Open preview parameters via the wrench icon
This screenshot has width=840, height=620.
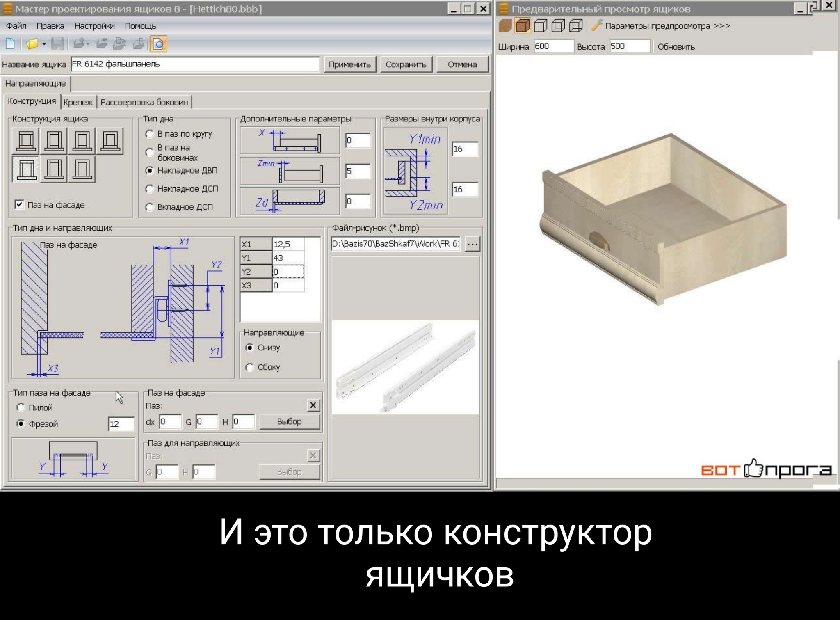tap(597, 25)
